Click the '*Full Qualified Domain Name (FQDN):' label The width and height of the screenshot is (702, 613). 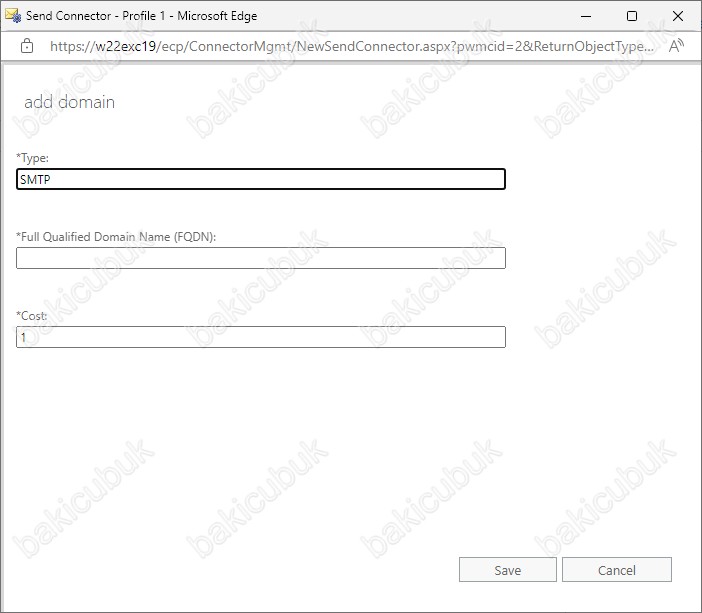(x=116, y=237)
